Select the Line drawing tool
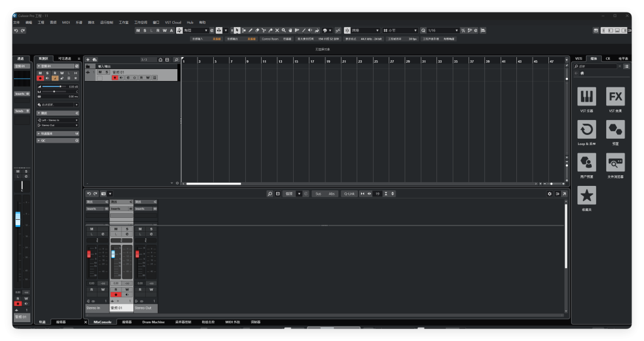 click(x=304, y=30)
